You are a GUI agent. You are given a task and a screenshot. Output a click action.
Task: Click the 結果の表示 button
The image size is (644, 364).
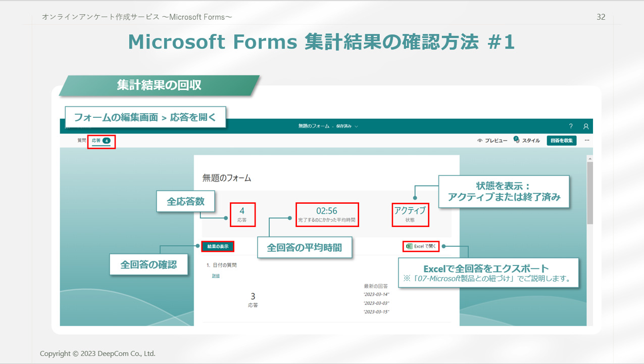coord(218,247)
